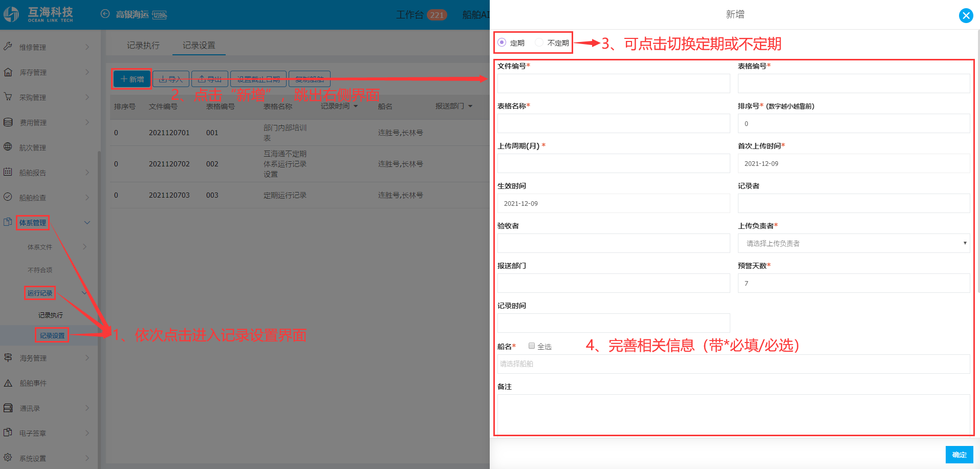Click the 表格名称 input field
This screenshot has height=469, width=980.
point(614,123)
